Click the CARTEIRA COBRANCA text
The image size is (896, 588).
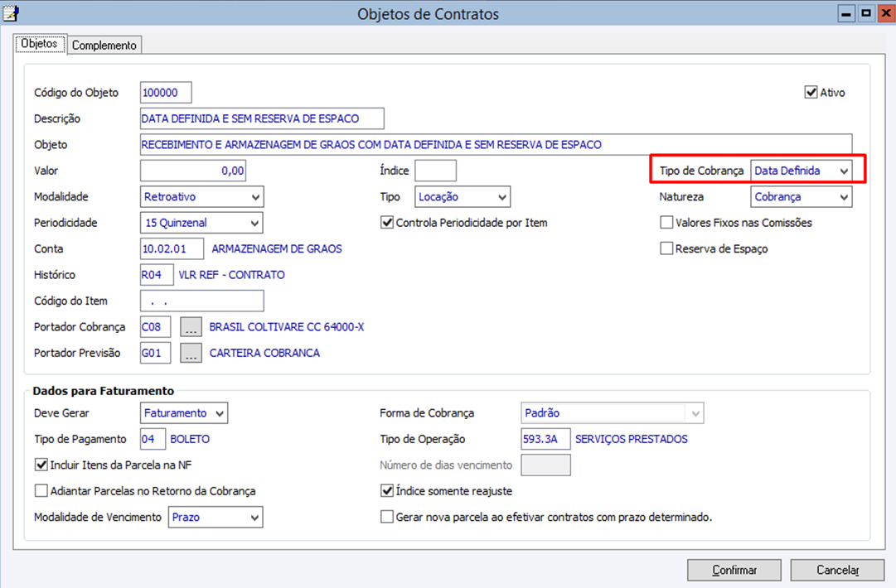(x=264, y=353)
